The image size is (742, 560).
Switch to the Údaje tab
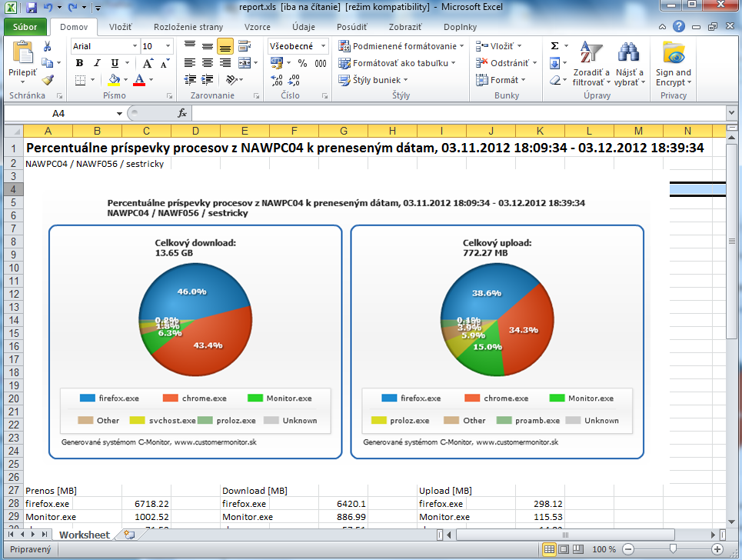coord(303,27)
